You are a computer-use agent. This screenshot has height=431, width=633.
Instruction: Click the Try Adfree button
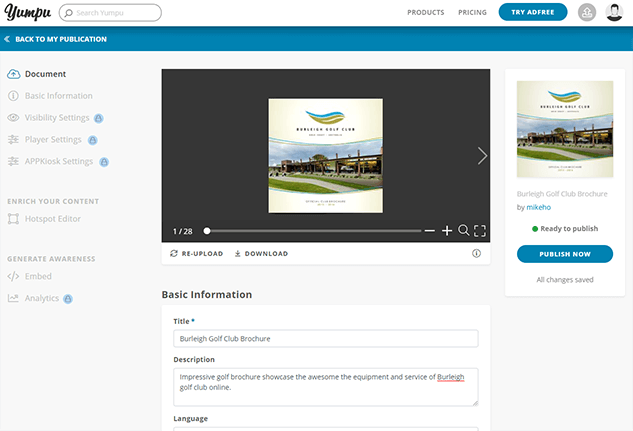(x=532, y=12)
